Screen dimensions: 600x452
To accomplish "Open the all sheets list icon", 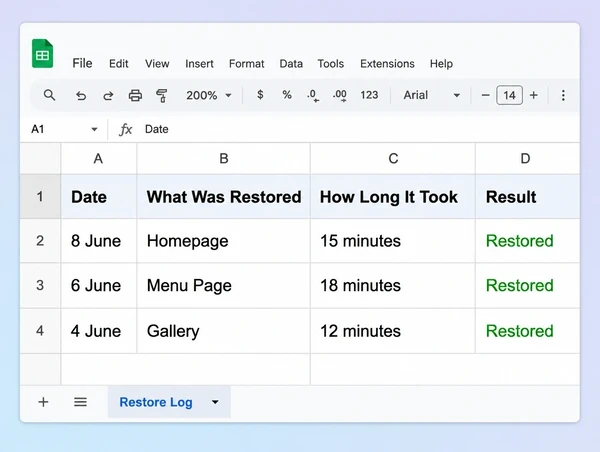I will tap(80, 402).
